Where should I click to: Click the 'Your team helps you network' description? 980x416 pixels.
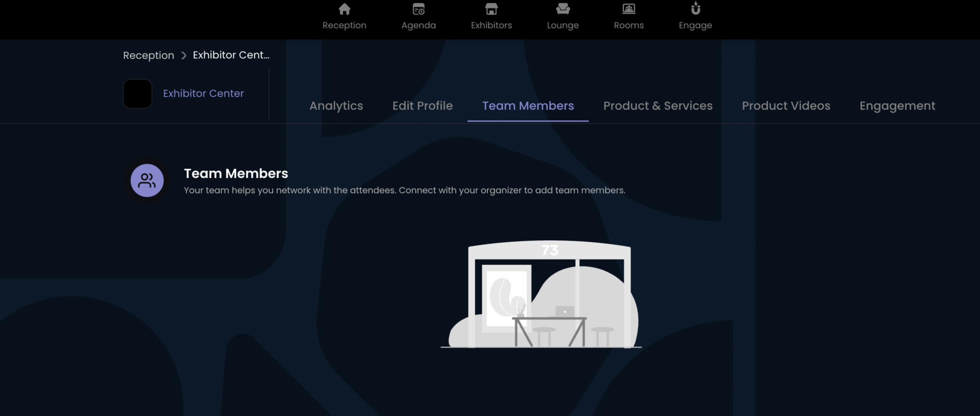pyautogui.click(x=404, y=191)
